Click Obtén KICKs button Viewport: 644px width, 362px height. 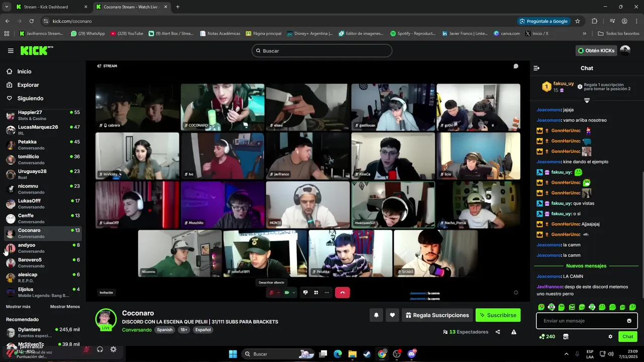point(596,51)
